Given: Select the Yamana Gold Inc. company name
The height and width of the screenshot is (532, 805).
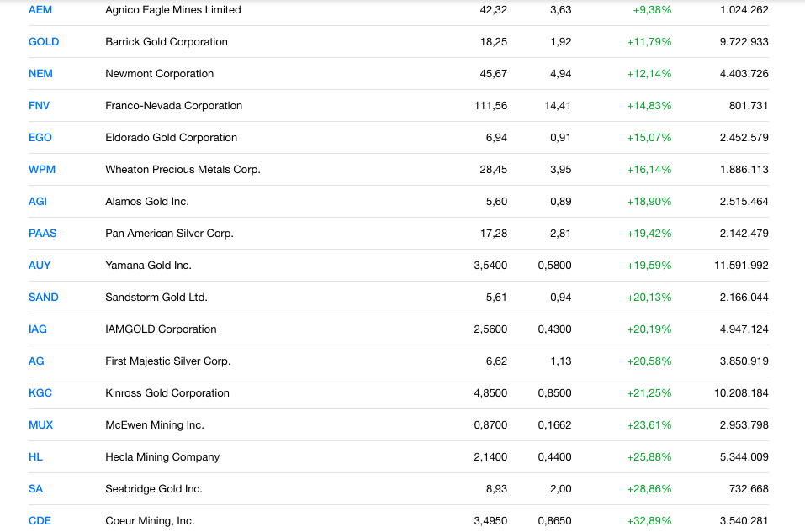Looking at the screenshot, I should click(x=148, y=266).
